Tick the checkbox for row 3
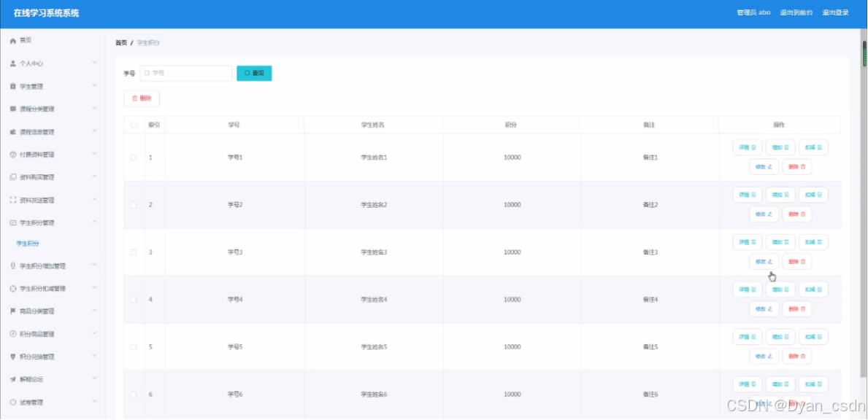This screenshot has height=420, width=868. (134, 252)
